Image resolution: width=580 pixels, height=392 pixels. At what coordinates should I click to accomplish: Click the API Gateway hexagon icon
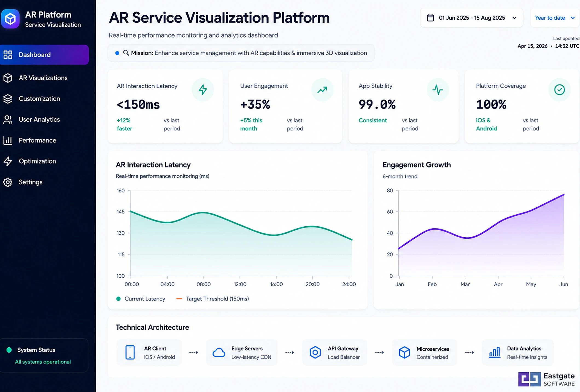(x=315, y=352)
